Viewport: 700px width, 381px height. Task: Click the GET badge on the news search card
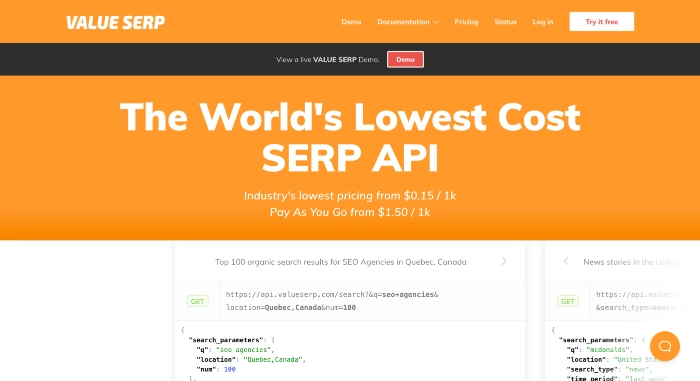tap(567, 301)
